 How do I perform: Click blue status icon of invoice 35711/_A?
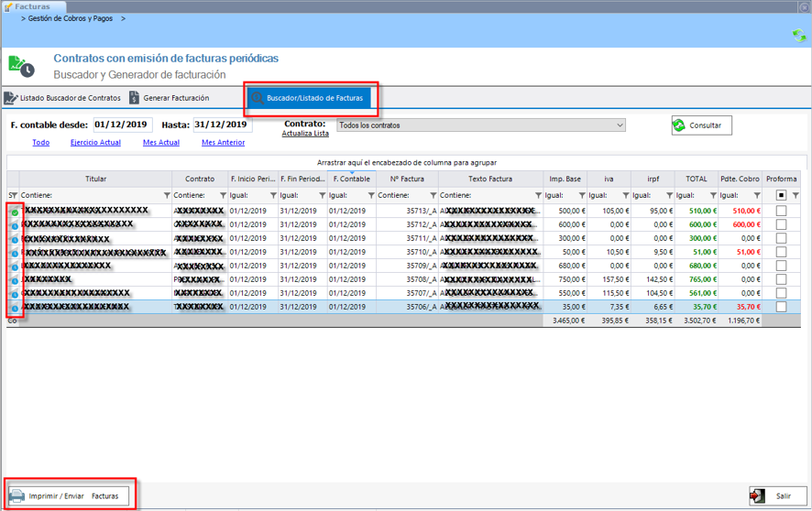pyautogui.click(x=15, y=239)
